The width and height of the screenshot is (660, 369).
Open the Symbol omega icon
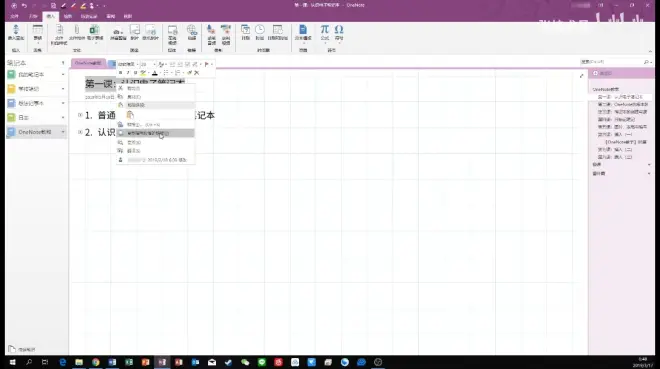[x=339, y=32]
